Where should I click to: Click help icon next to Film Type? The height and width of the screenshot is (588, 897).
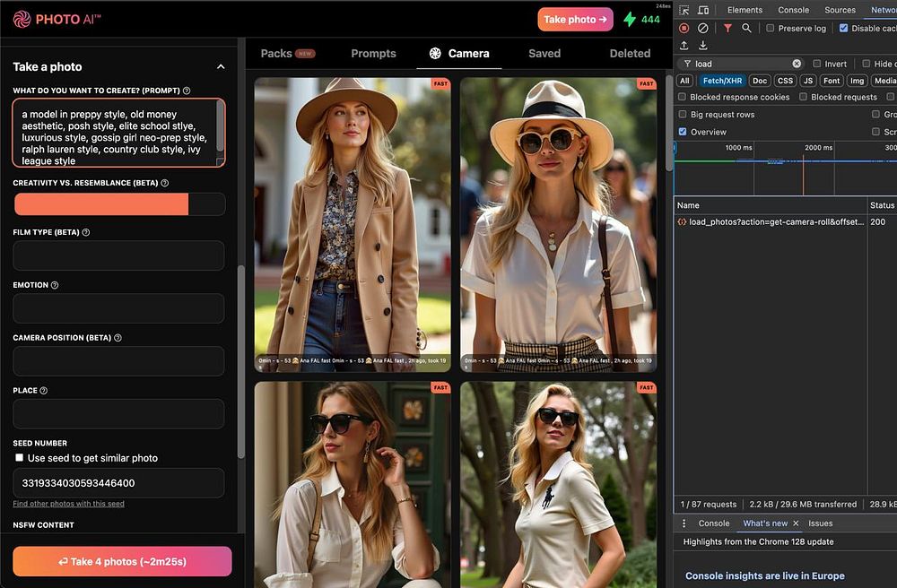86,232
